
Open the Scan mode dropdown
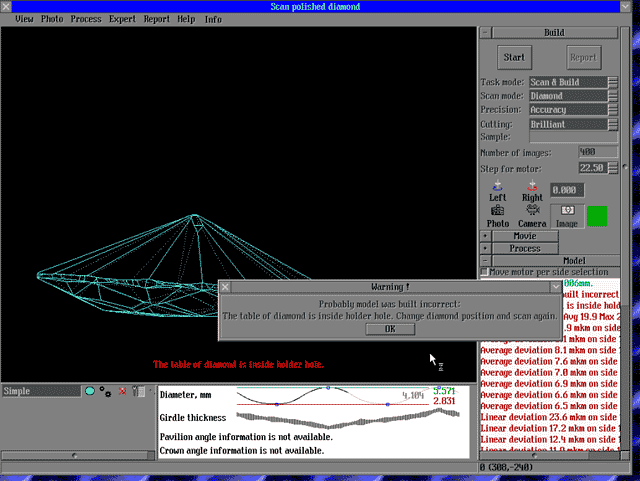[612, 96]
